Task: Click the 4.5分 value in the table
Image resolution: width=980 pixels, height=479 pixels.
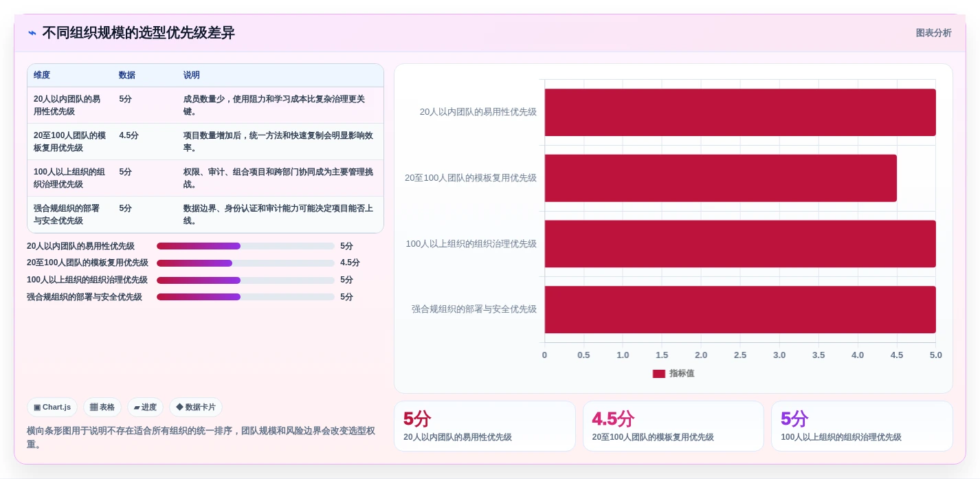Action: (x=129, y=135)
